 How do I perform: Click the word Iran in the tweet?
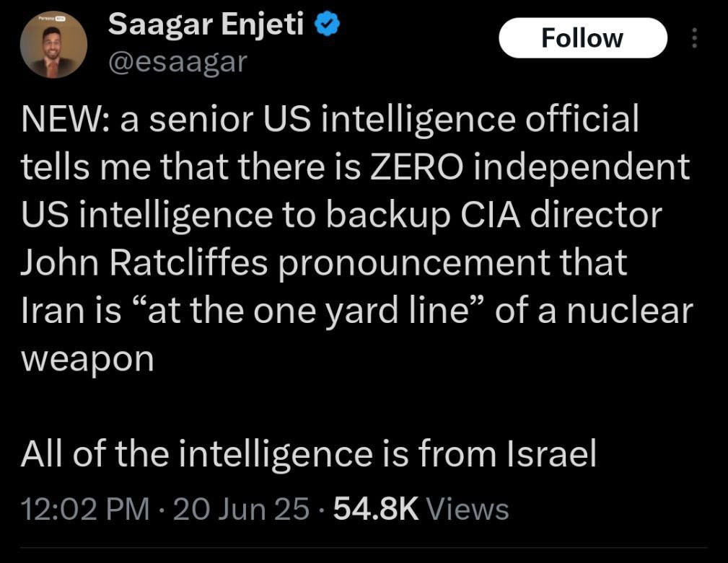pos(49,310)
